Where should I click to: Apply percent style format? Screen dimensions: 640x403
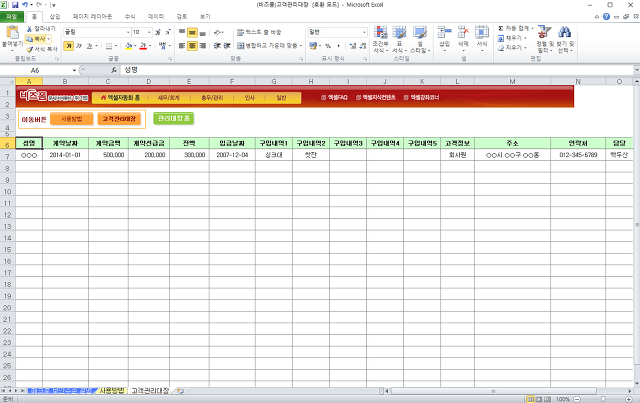[328, 46]
